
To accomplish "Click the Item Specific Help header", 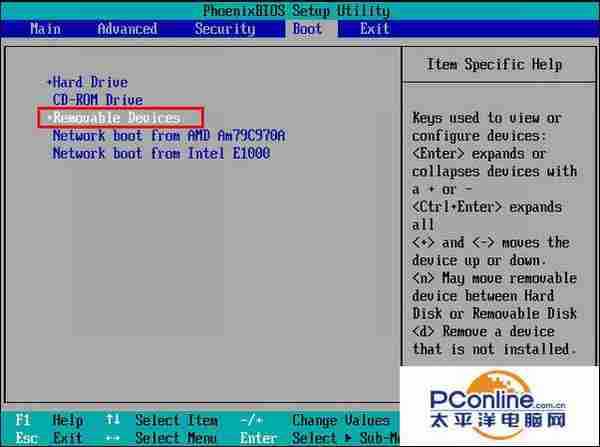I will (493, 64).
